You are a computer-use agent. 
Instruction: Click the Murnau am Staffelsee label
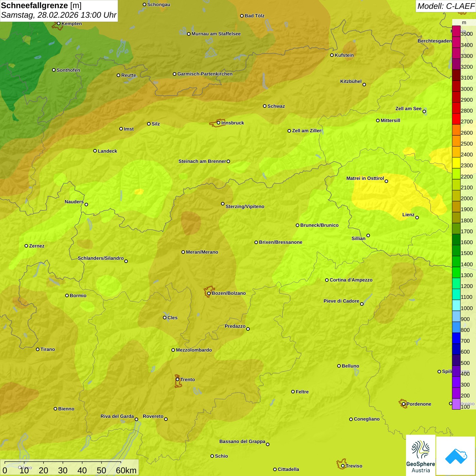[216, 34]
